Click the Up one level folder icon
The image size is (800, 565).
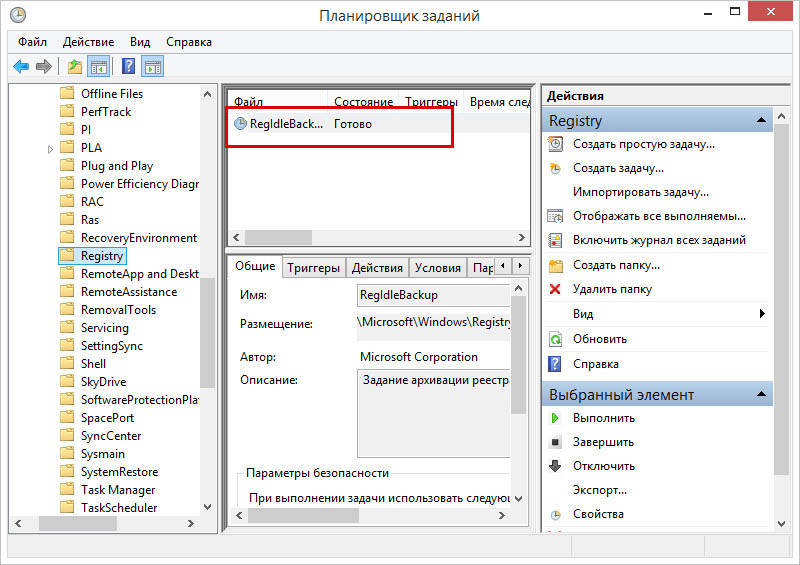pos(75,66)
